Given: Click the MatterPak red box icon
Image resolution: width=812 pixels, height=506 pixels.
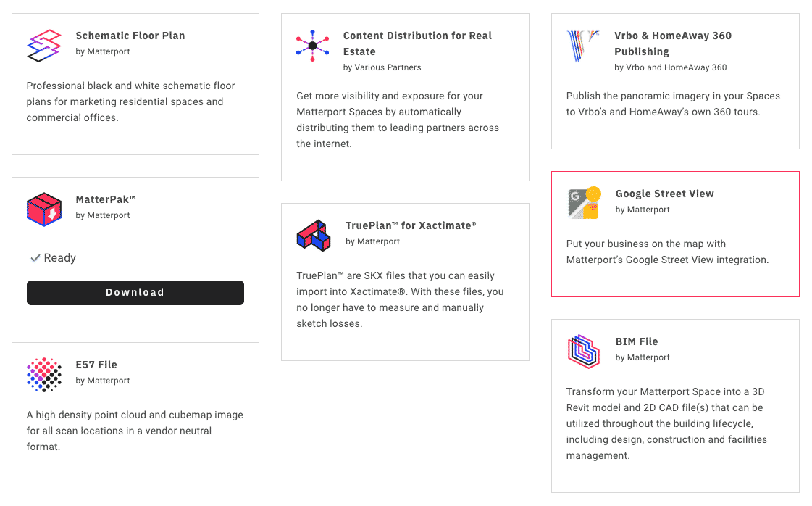Looking at the screenshot, I should [x=44, y=210].
